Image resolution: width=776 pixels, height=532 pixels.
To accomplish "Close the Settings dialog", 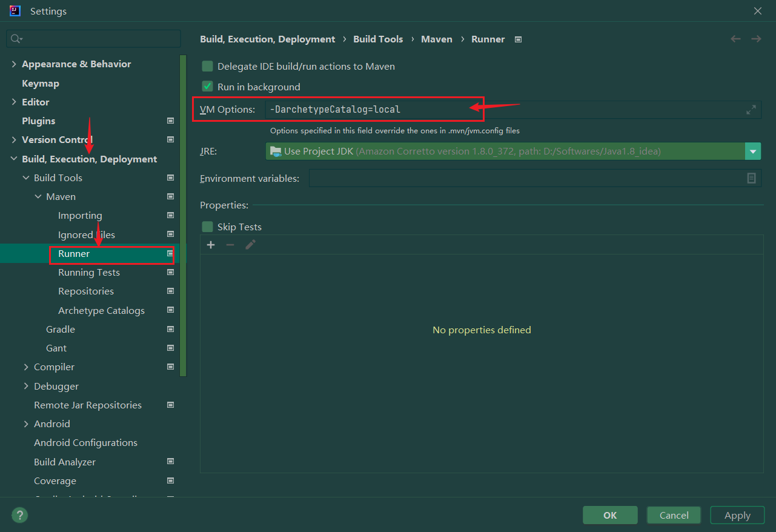I will [758, 11].
